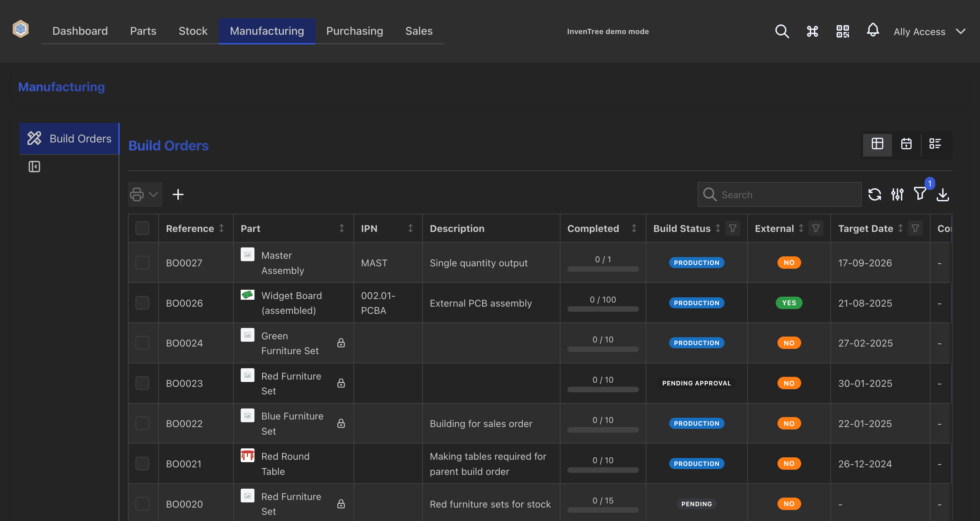Go to the Stock tab
This screenshot has width=980, height=521.
click(x=193, y=31)
